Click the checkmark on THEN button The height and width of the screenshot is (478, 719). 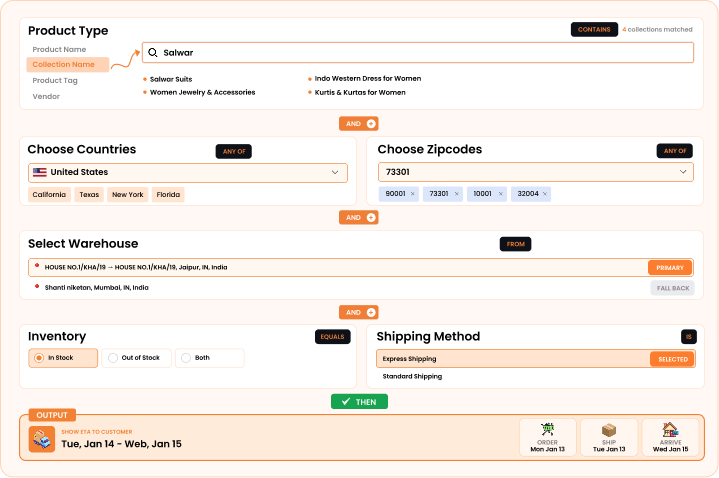[346, 401]
